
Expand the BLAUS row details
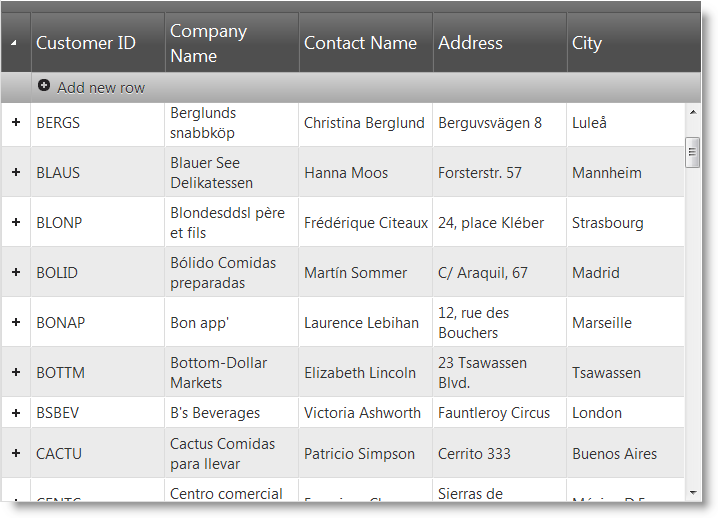pos(15,172)
